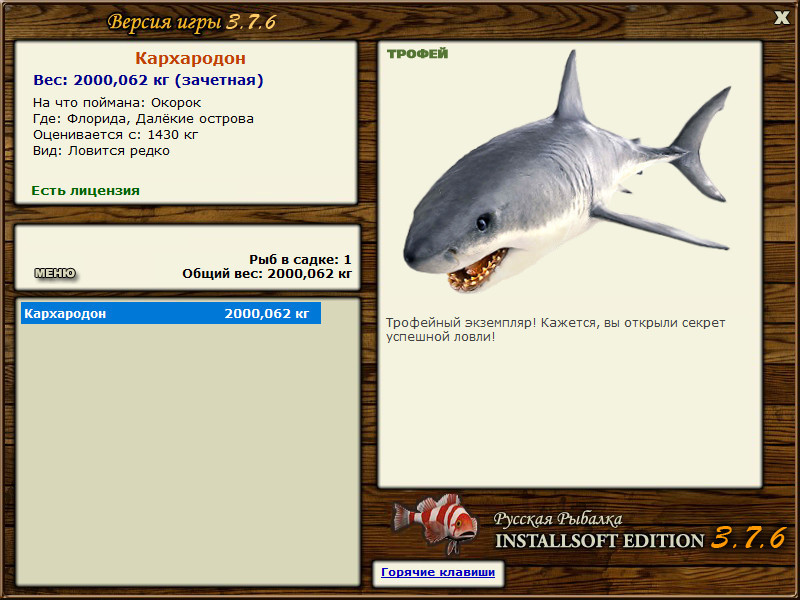The image size is (800, 600).
Task: Click the Версия игры 3.7.6 title
Action: 192,22
